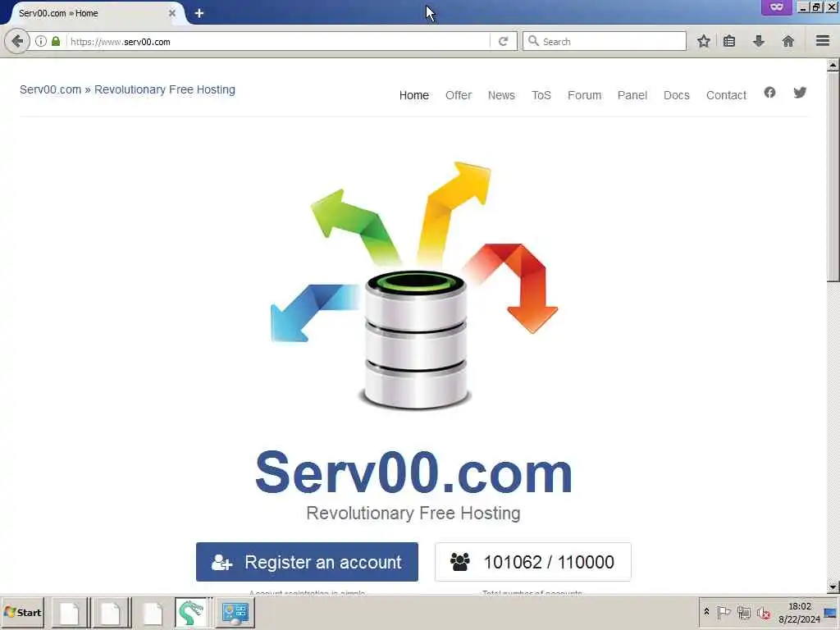Viewport: 840px width, 630px height.
Task: Go to browser home page icon
Action: [x=787, y=41]
